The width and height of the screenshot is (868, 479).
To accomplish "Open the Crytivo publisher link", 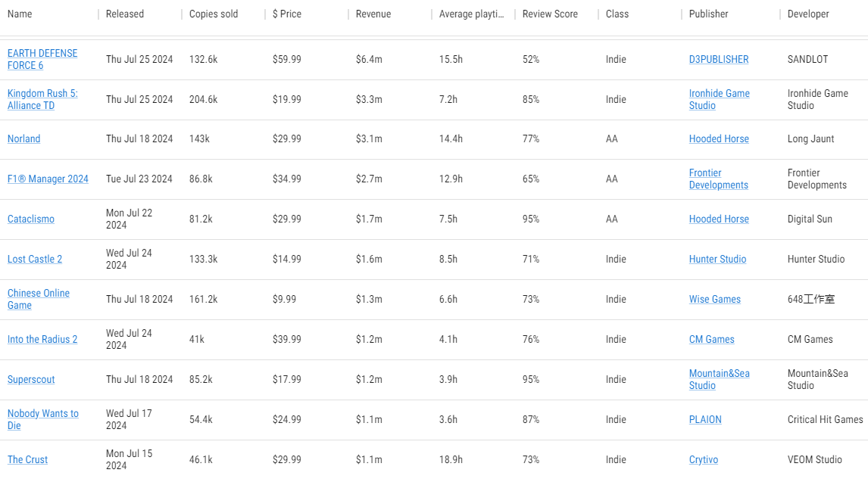I will (704, 459).
